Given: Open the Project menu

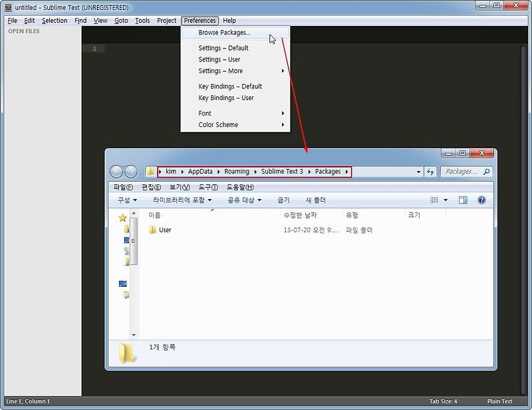Looking at the screenshot, I should (167, 21).
